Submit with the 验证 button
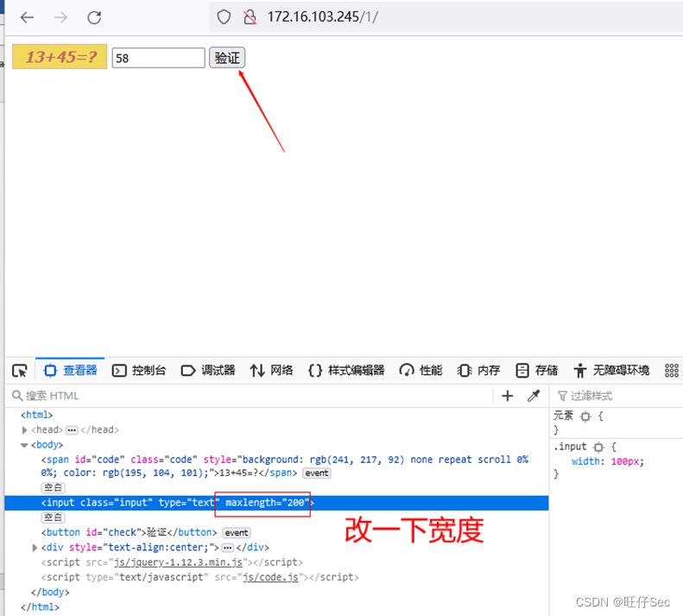The width and height of the screenshot is (683, 616). click(227, 58)
